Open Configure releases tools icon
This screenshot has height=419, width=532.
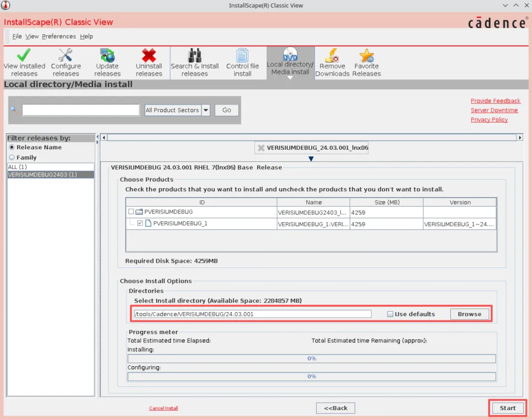66,55
